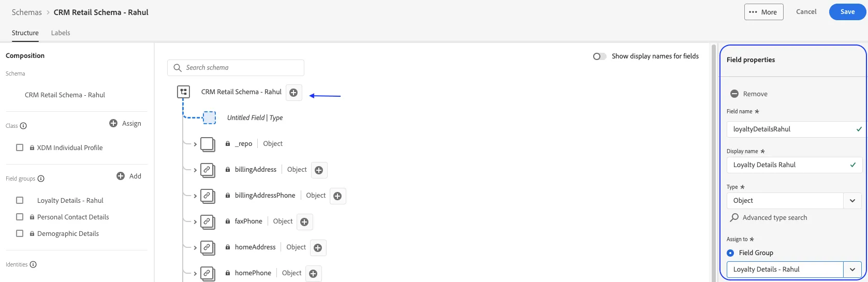Click the Save button
The image size is (868, 282).
(847, 12)
